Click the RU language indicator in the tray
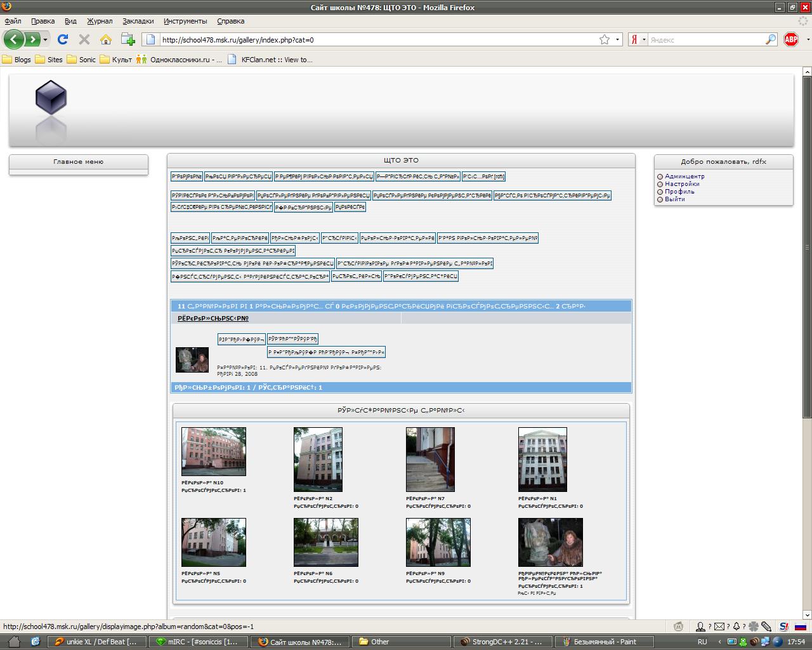This screenshot has height=650, width=812. coord(702,642)
